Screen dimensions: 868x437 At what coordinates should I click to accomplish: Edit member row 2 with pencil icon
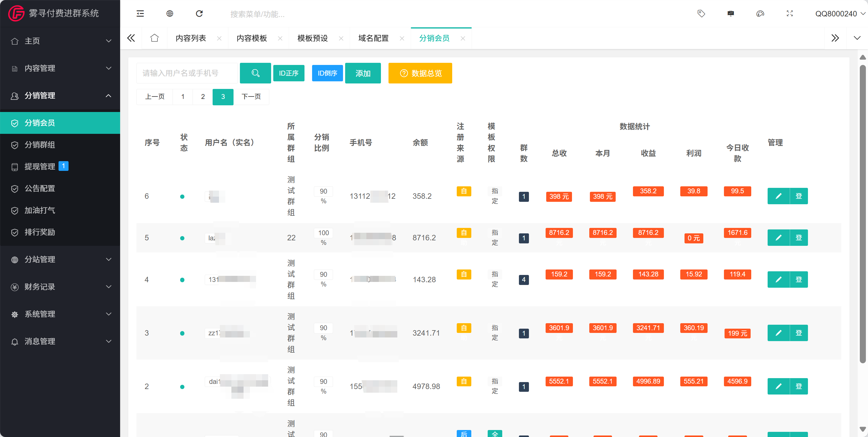coord(778,386)
